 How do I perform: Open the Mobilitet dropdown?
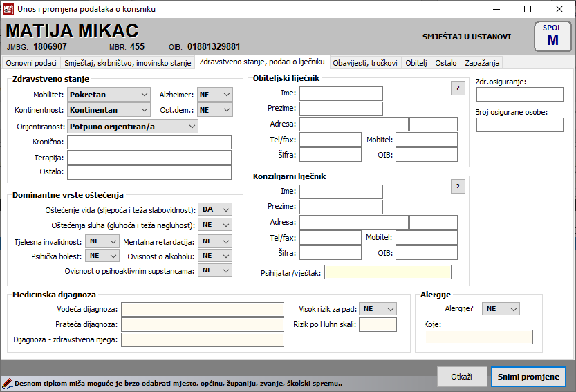pyautogui.click(x=109, y=94)
